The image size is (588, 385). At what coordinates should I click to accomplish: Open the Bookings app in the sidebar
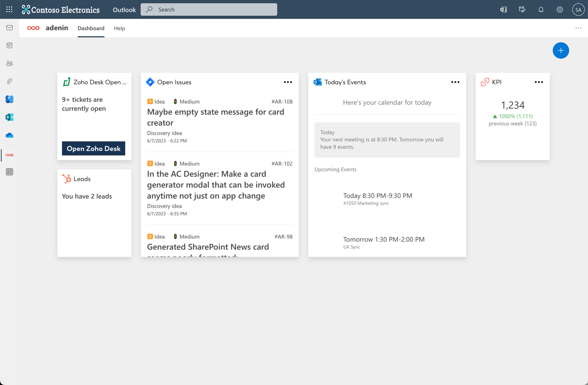(10, 117)
